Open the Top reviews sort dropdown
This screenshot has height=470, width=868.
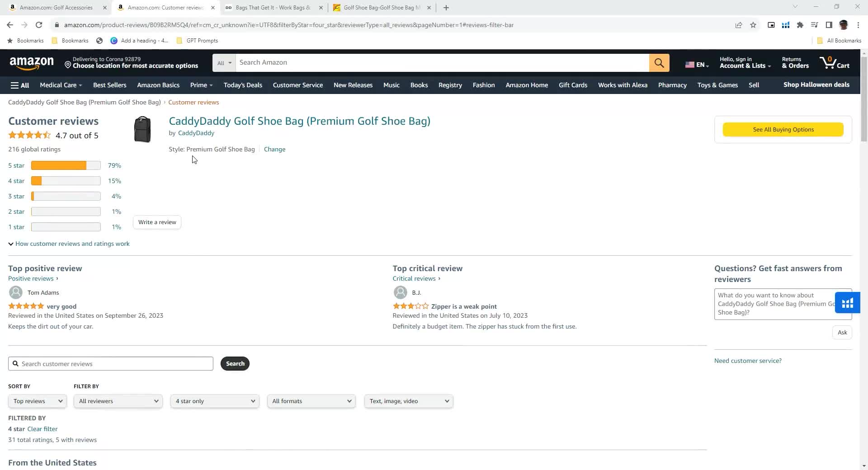38,401
